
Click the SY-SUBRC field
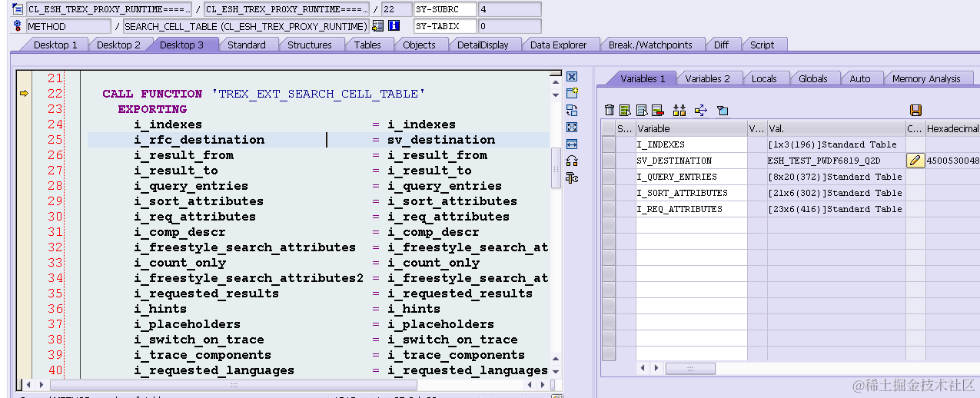(x=444, y=9)
